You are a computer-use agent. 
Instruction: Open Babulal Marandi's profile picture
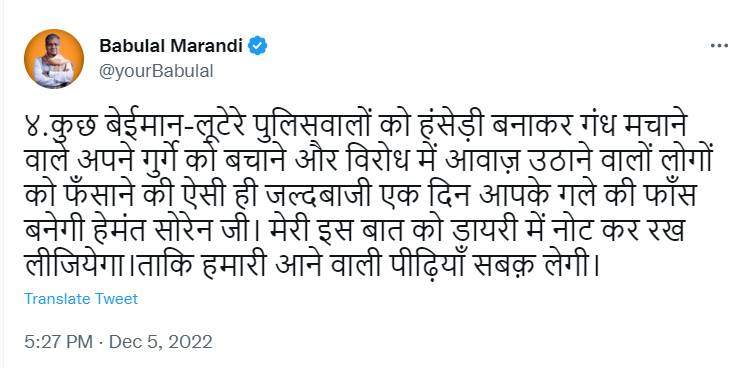pos(54,59)
